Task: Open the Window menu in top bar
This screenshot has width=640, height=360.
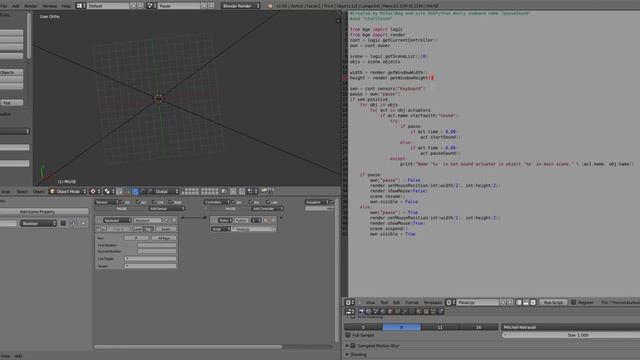Action: [49, 6]
